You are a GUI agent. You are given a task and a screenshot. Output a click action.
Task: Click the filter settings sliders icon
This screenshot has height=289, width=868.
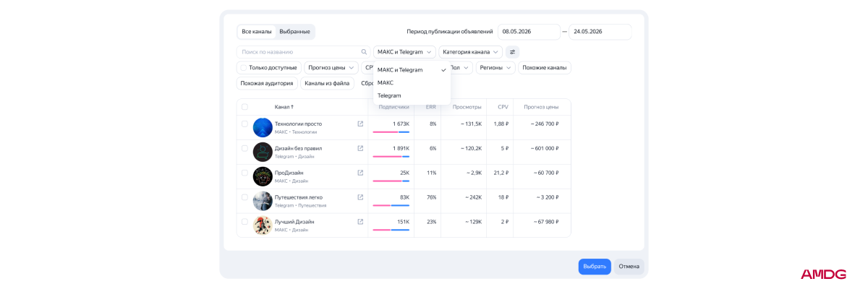pos(512,52)
